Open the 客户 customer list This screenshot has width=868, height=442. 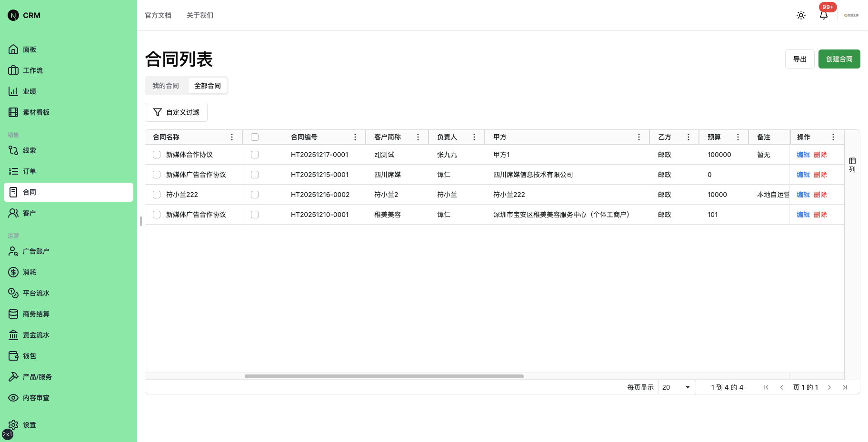29,213
